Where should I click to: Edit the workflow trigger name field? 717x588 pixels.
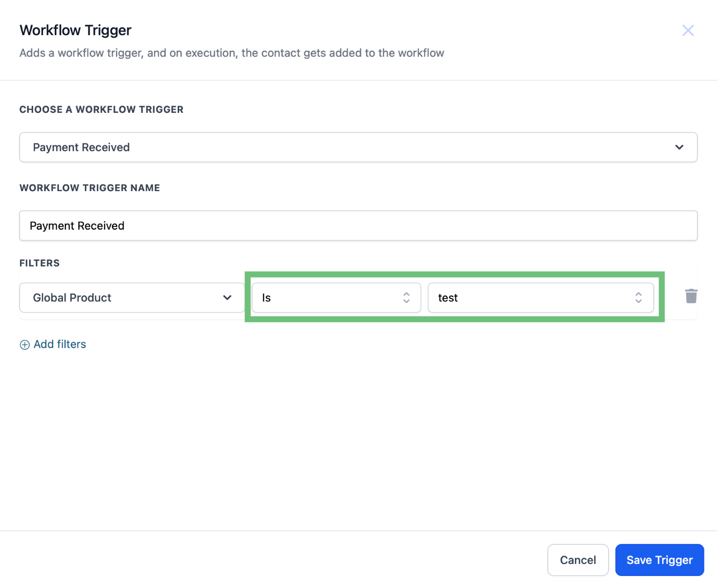coord(358,226)
